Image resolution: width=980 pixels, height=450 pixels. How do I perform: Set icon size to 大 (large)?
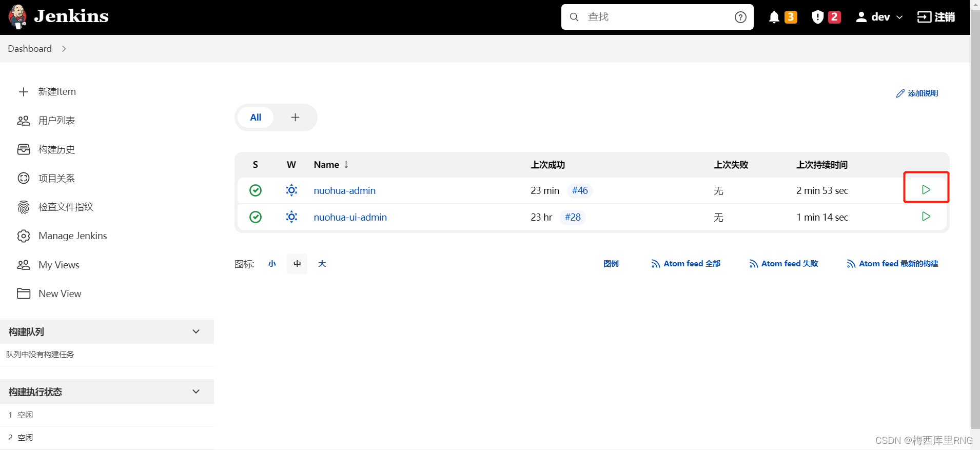pos(322,264)
